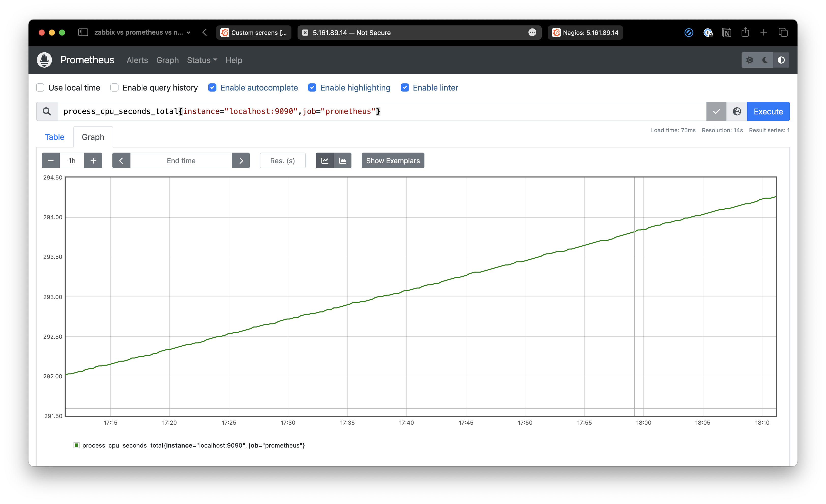
Task: Enable the Use local time checkbox
Action: (x=40, y=87)
